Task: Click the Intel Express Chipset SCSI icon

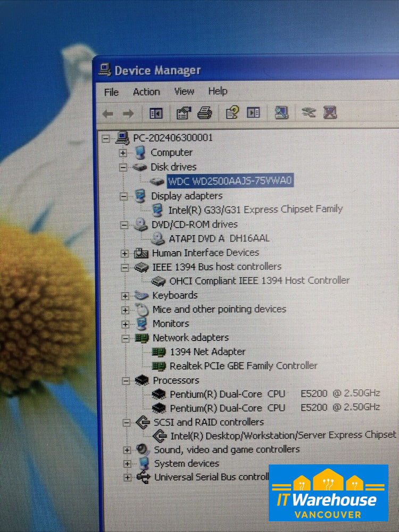Action: tap(160, 436)
